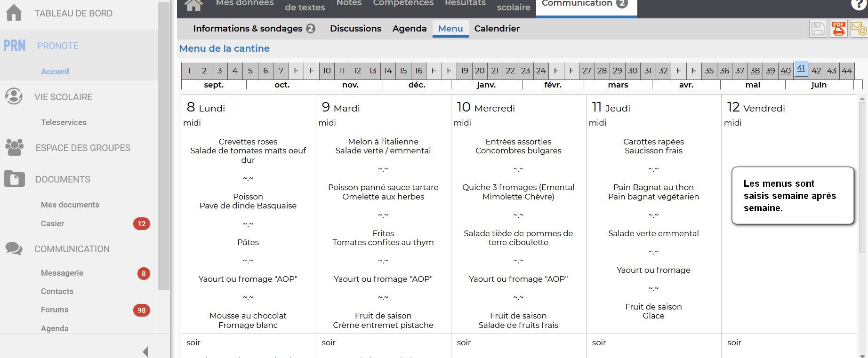This screenshot has height=358, width=868.
Task: Expand the PRONOTE section
Action: click(58, 46)
